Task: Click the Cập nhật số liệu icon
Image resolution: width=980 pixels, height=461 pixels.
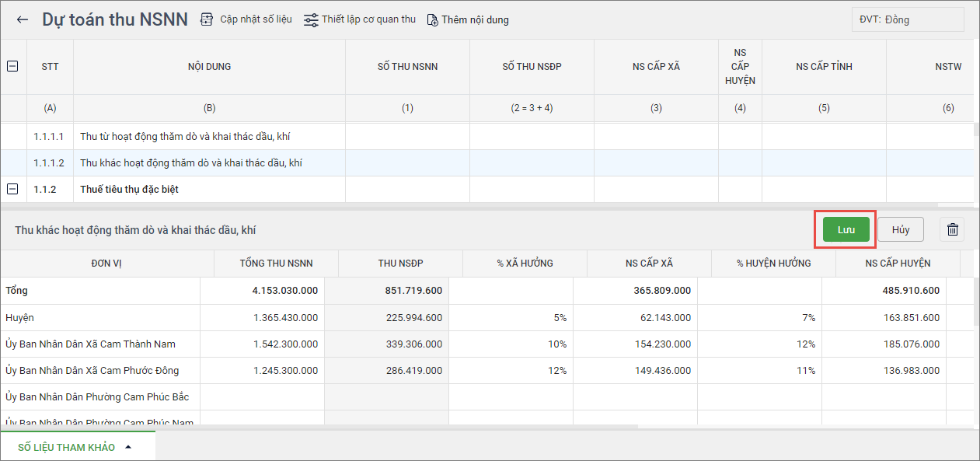Action: 207,19
